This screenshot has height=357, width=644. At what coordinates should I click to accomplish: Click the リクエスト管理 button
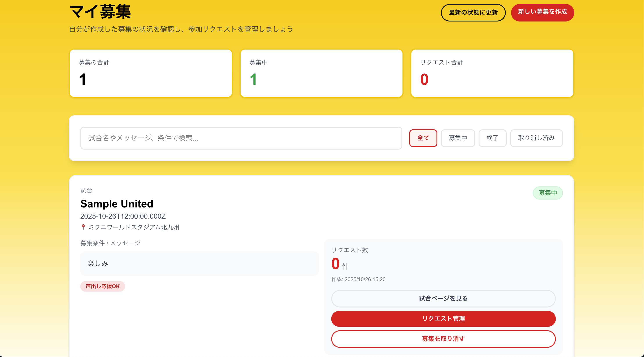[443, 318]
